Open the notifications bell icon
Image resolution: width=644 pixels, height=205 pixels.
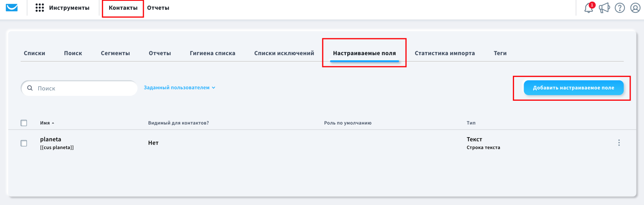[589, 8]
